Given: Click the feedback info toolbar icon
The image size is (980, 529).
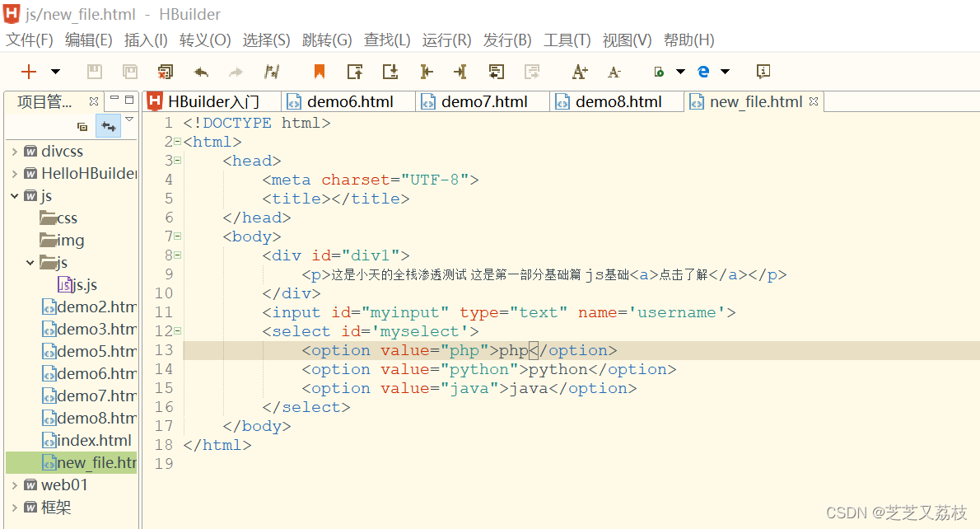Looking at the screenshot, I should (x=763, y=72).
